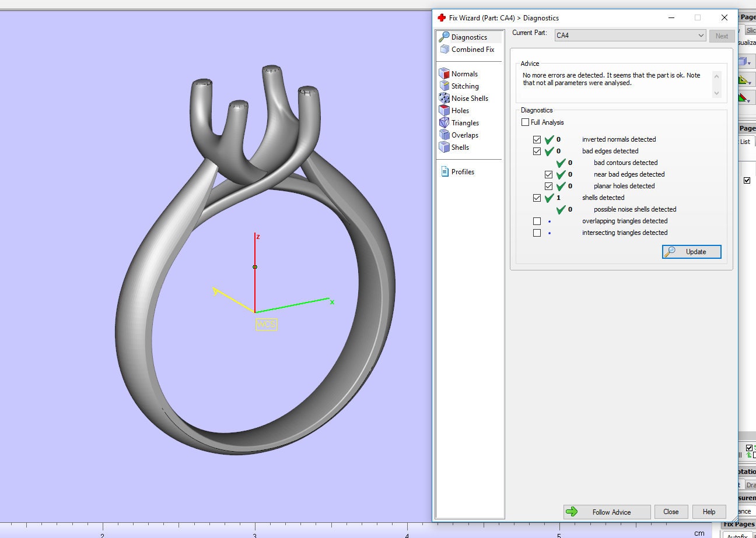
Task: Click the blue cube shading icon
Action: 742,61
